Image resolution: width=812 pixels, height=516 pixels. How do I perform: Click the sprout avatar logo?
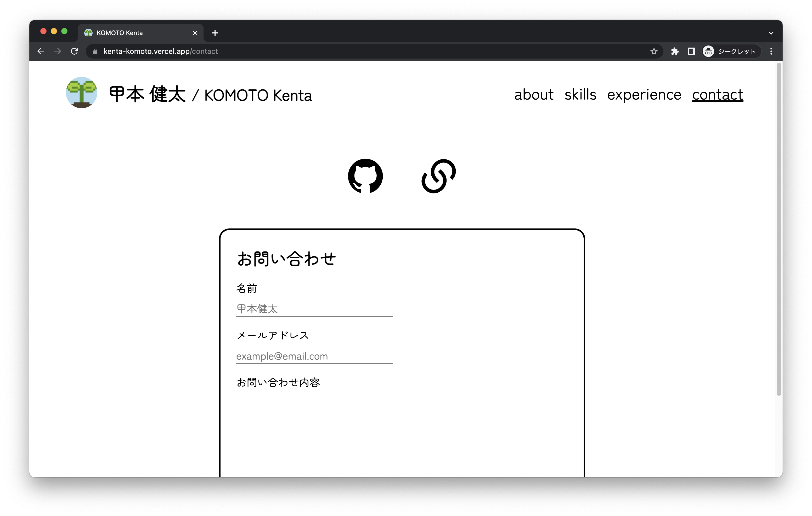82,93
